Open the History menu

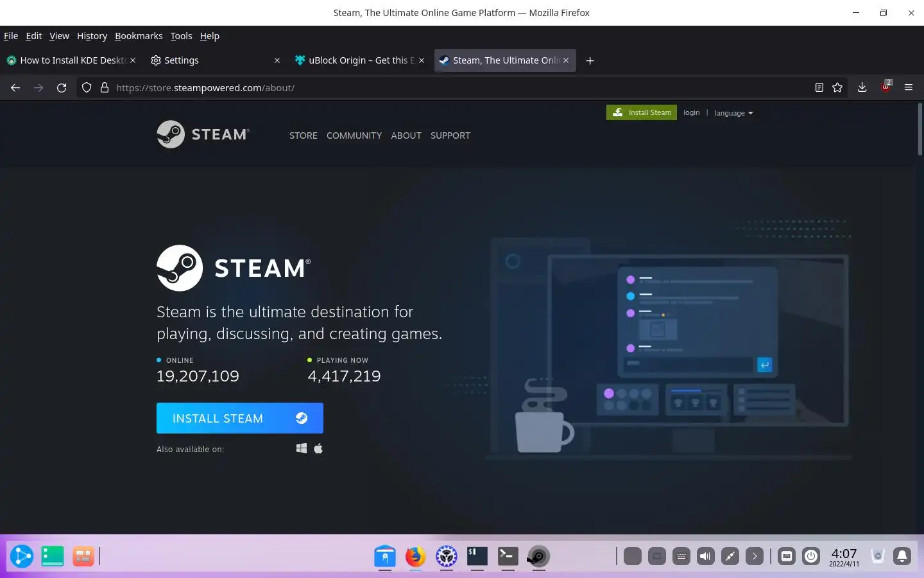coord(92,36)
